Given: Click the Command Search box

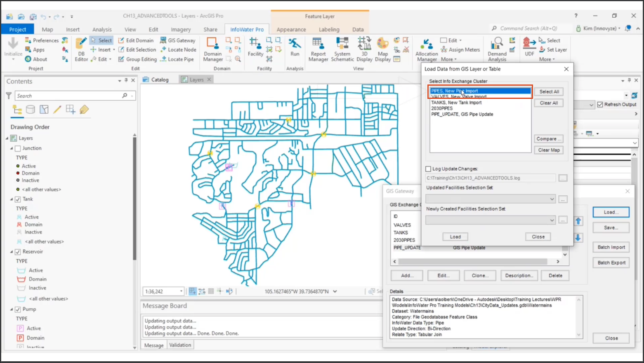Looking at the screenshot, I should pyautogui.click(x=528, y=28).
